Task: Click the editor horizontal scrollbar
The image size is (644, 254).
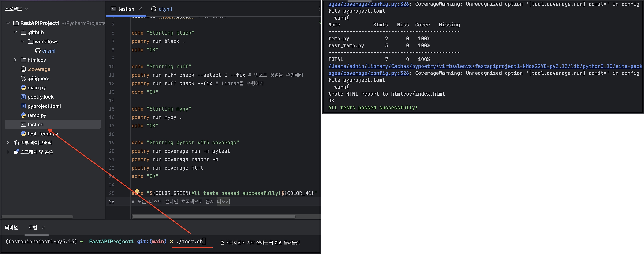Action: 214,217
